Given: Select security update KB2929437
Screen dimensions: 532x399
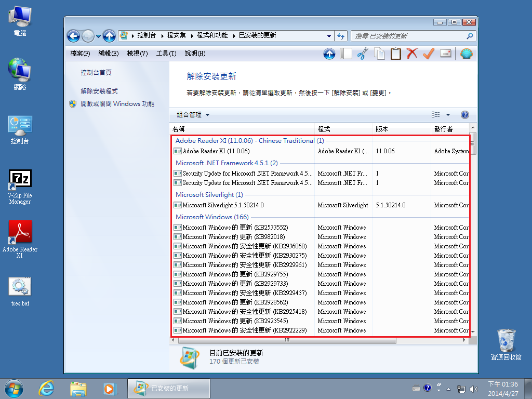Looking at the screenshot, I should coord(320,293).
